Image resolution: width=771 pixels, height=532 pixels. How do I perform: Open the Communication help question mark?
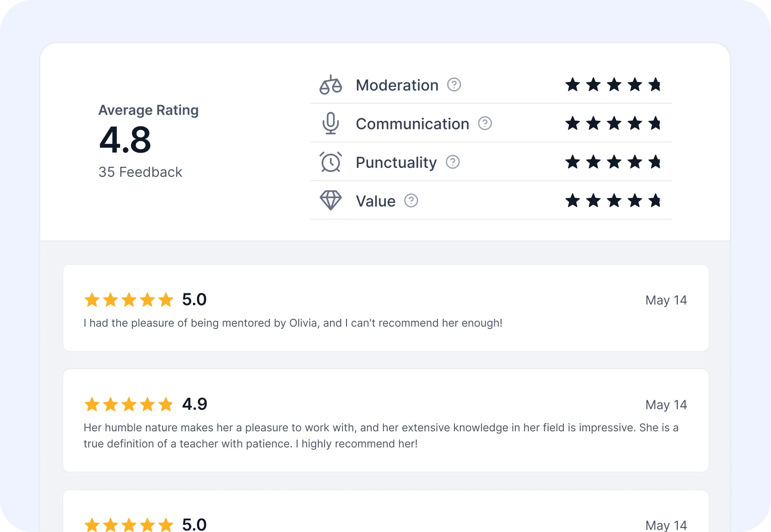485,124
